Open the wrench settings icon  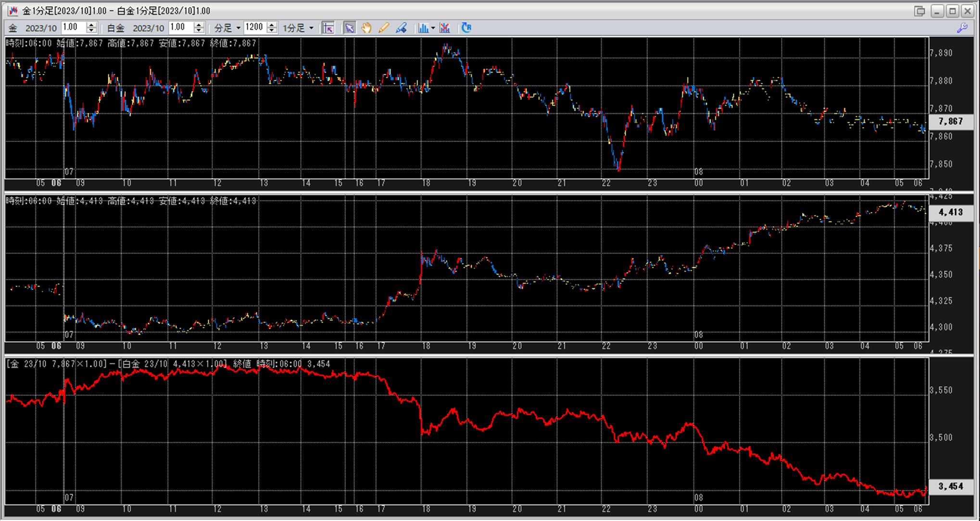pos(962,28)
